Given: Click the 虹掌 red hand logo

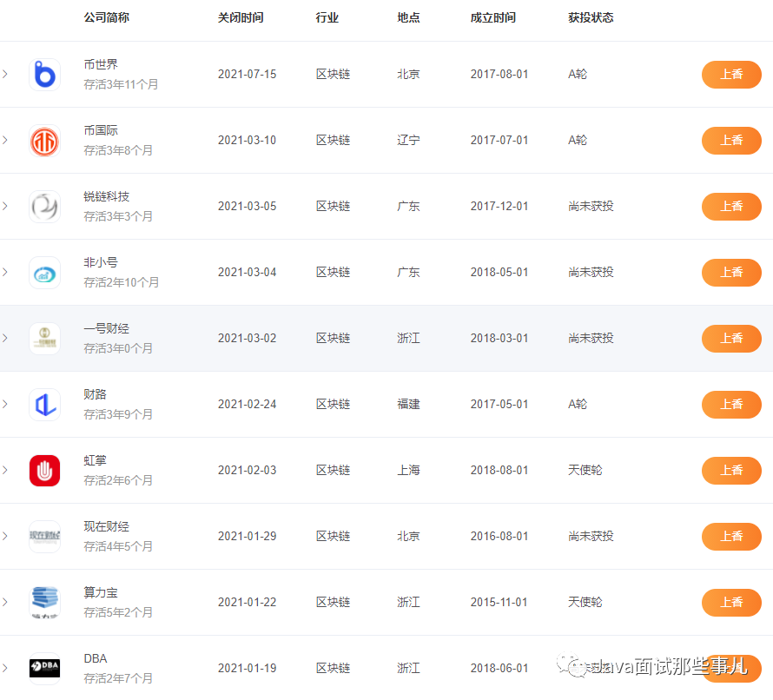Looking at the screenshot, I should pyautogui.click(x=44, y=470).
